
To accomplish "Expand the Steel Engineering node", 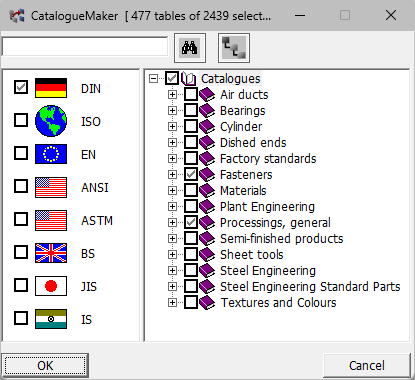I will click(x=172, y=271).
